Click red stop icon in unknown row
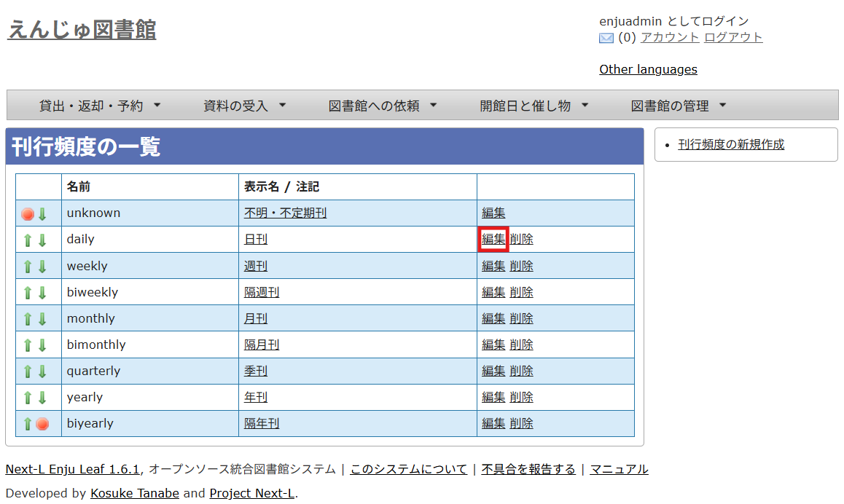The height and width of the screenshot is (504, 844). (x=28, y=214)
